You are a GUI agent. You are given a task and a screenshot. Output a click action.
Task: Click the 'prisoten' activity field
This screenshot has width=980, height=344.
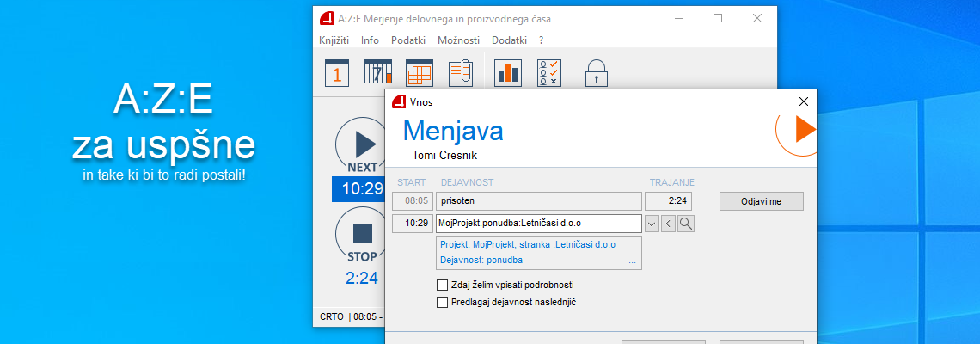coord(539,201)
